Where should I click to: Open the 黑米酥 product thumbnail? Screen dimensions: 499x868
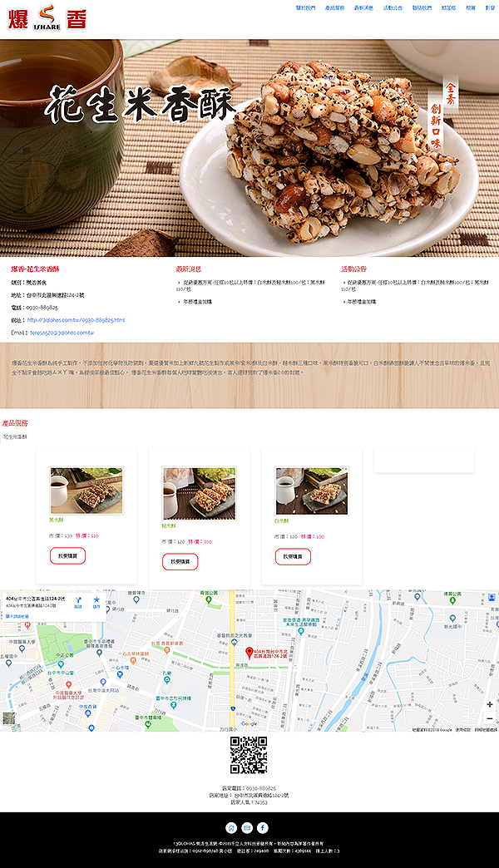(x=86, y=491)
